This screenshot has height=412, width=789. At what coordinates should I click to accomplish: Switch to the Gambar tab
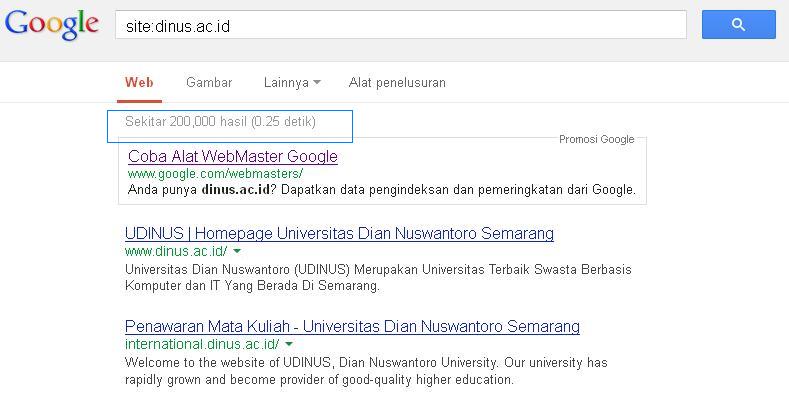click(x=209, y=83)
